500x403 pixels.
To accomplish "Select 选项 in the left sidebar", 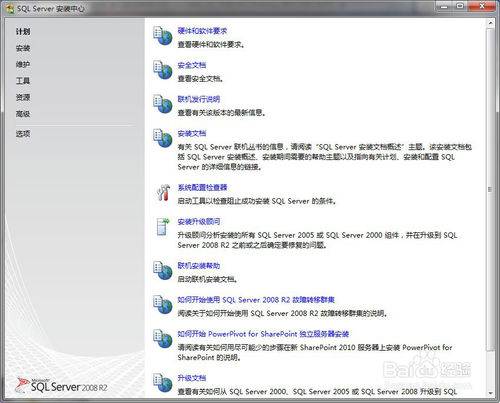I will (23, 134).
